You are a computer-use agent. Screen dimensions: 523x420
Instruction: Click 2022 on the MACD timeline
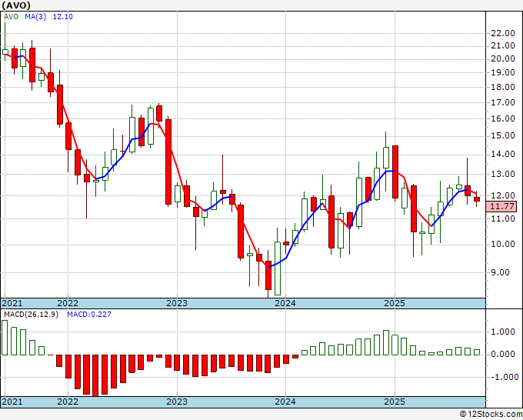[x=68, y=402]
